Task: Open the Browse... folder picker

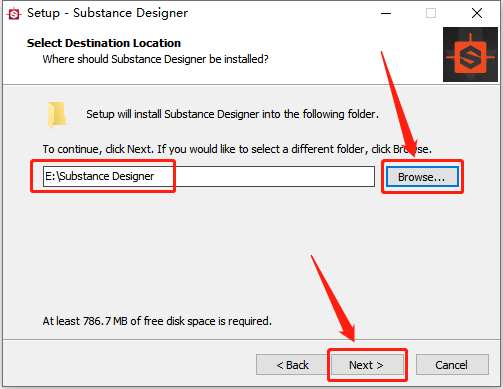Action: [422, 177]
